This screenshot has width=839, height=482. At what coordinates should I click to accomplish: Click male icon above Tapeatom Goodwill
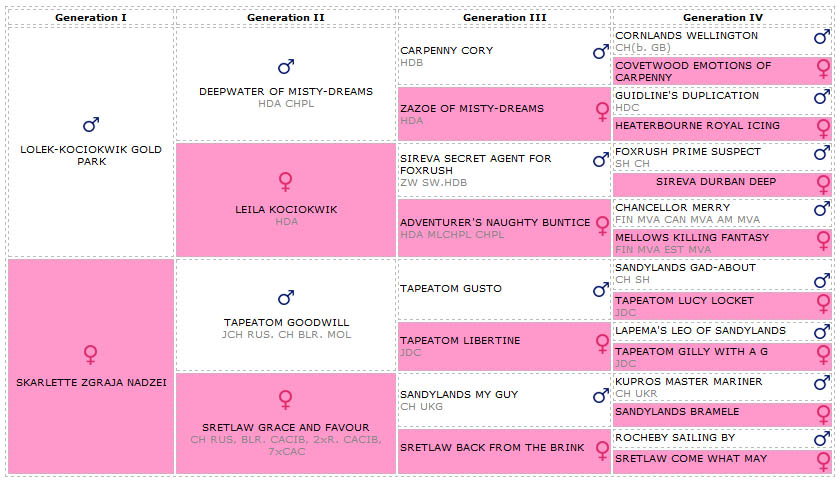point(286,298)
